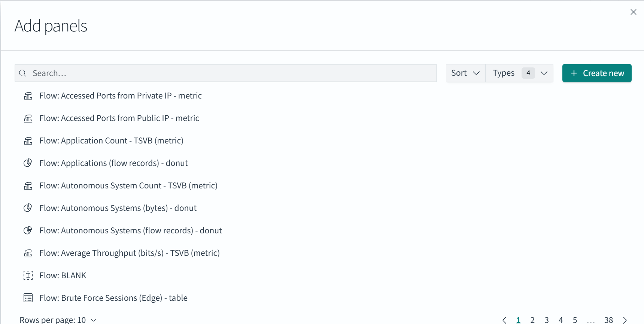Open the Sort dropdown
This screenshot has width=644, height=324.
[465, 73]
